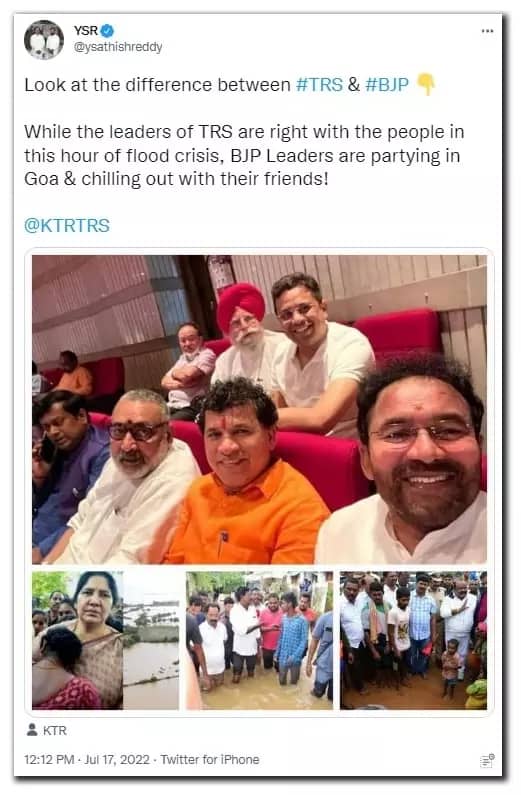Viewport: 521px width, 795px height.
Task: Open the crowd photo with small child
Action: click(414, 640)
